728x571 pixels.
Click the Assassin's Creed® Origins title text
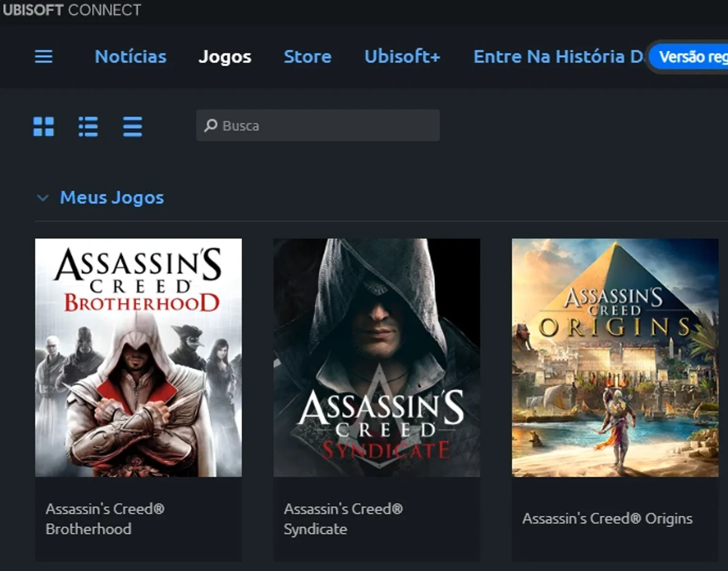click(x=607, y=518)
